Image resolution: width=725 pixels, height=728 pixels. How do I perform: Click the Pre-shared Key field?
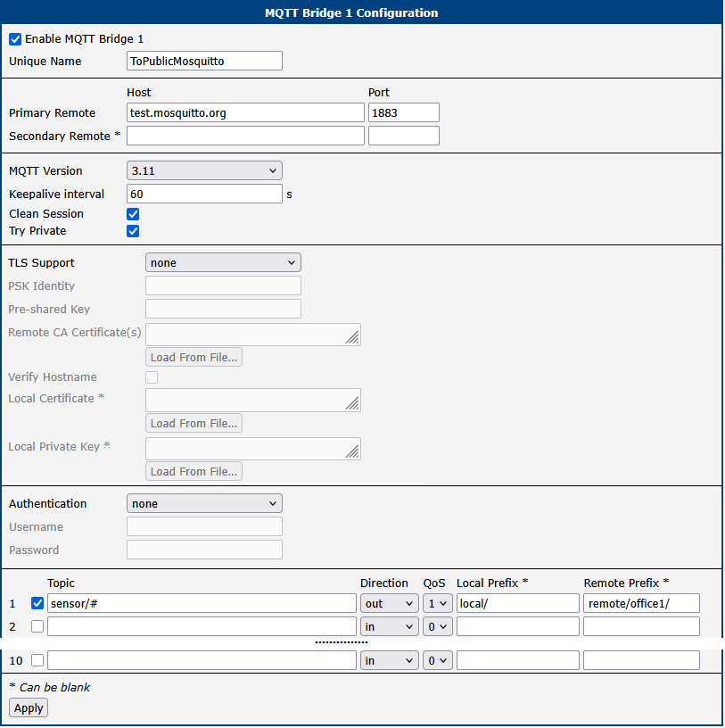(223, 310)
